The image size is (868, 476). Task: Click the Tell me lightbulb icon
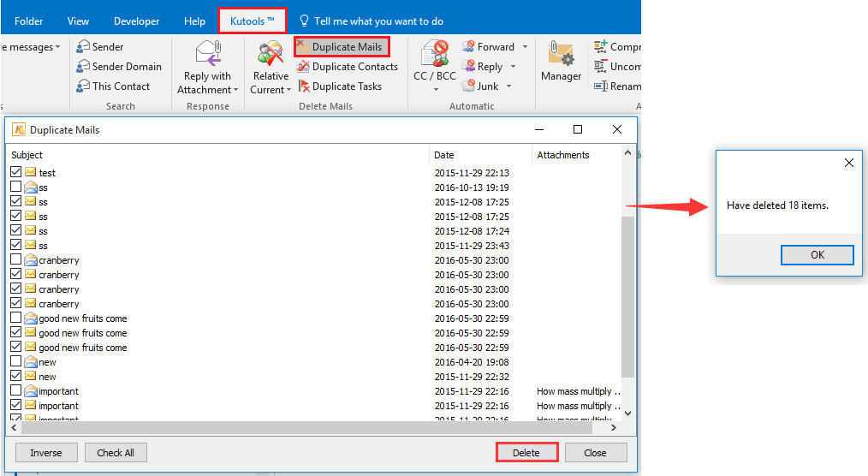click(304, 21)
